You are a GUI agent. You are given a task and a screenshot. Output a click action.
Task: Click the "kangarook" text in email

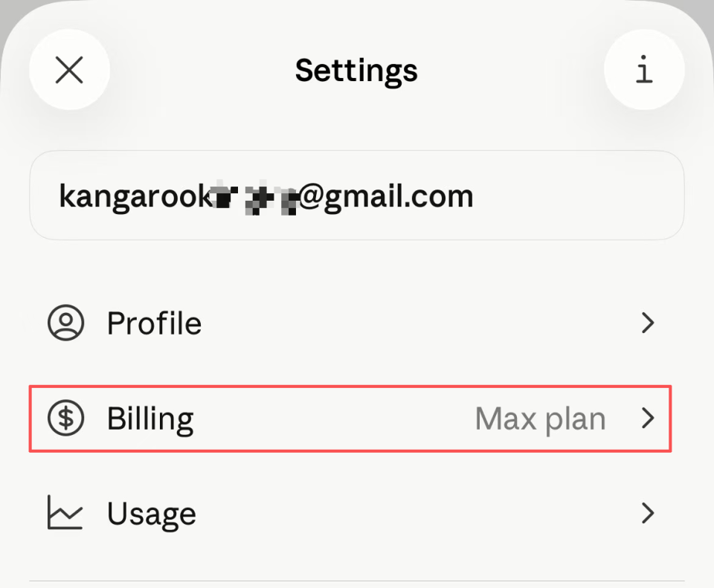[x=133, y=196]
